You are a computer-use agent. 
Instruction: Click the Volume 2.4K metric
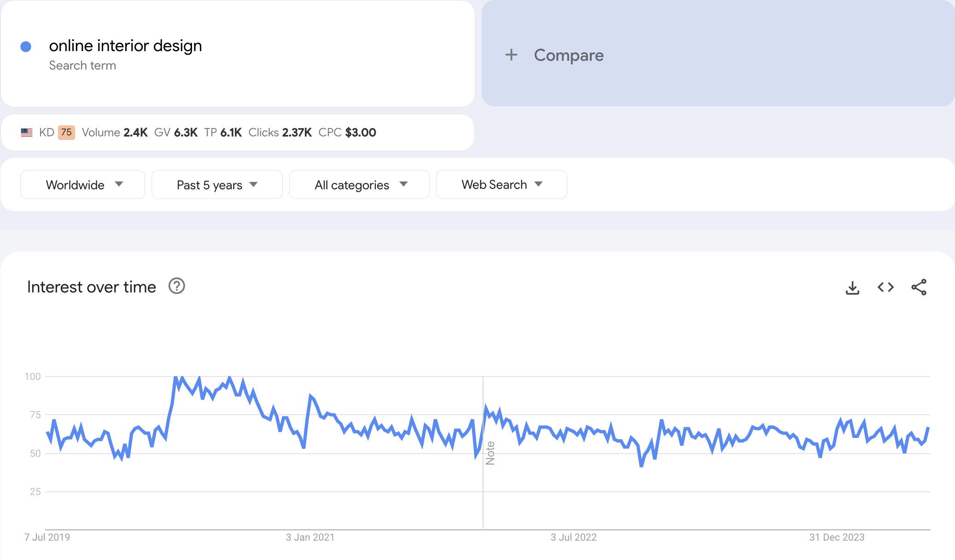coord(115,133)
